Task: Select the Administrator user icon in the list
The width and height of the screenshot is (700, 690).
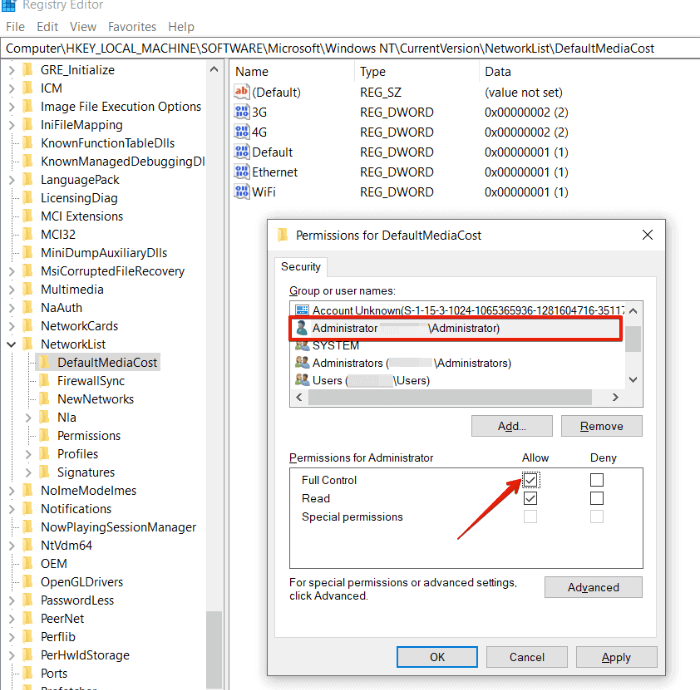Action: (x=302, y=328)
